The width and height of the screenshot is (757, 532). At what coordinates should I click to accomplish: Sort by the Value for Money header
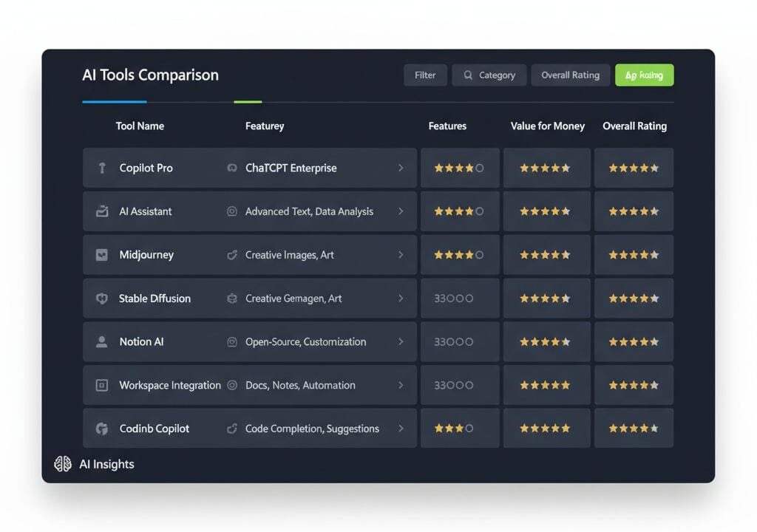pyautogui.click(x=548, y=126)
